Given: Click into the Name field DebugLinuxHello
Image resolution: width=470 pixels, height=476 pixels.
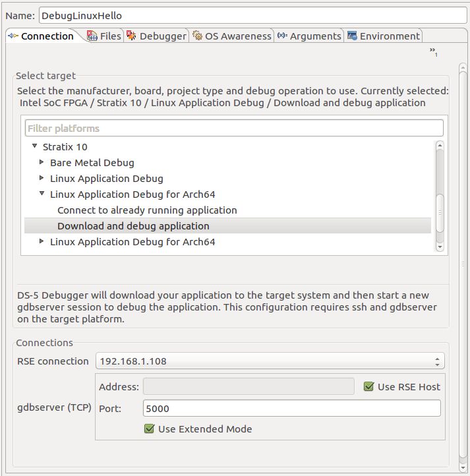Looking at the screenshot, I should [x=253, y=15].
